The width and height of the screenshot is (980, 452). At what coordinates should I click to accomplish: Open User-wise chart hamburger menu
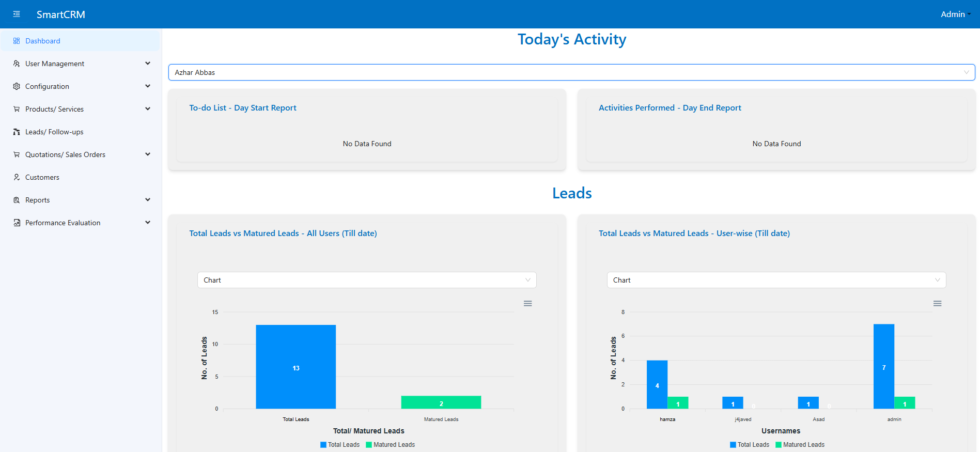pos(937,303)
